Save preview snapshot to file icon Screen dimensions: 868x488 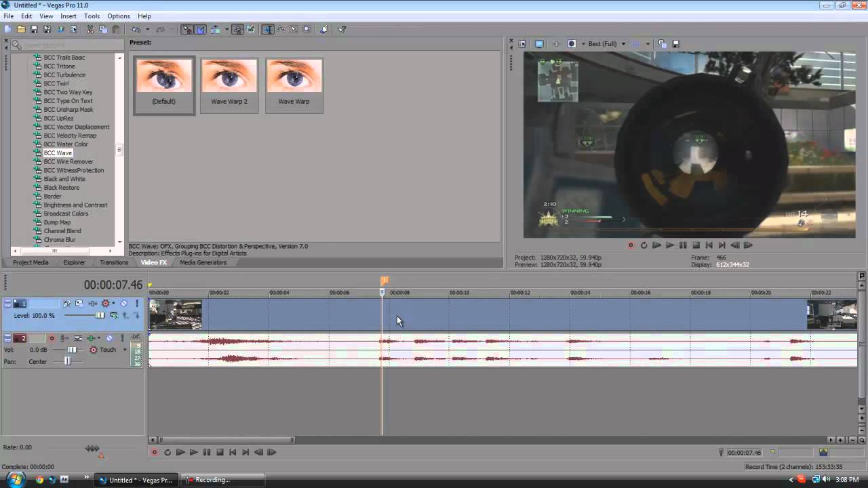675,44
